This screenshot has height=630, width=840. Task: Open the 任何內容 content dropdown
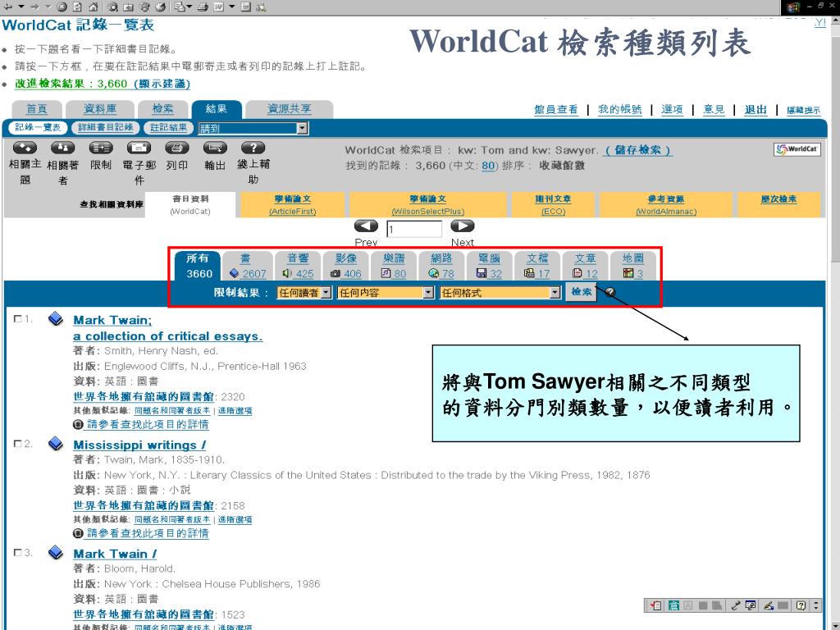pos(386,293)
